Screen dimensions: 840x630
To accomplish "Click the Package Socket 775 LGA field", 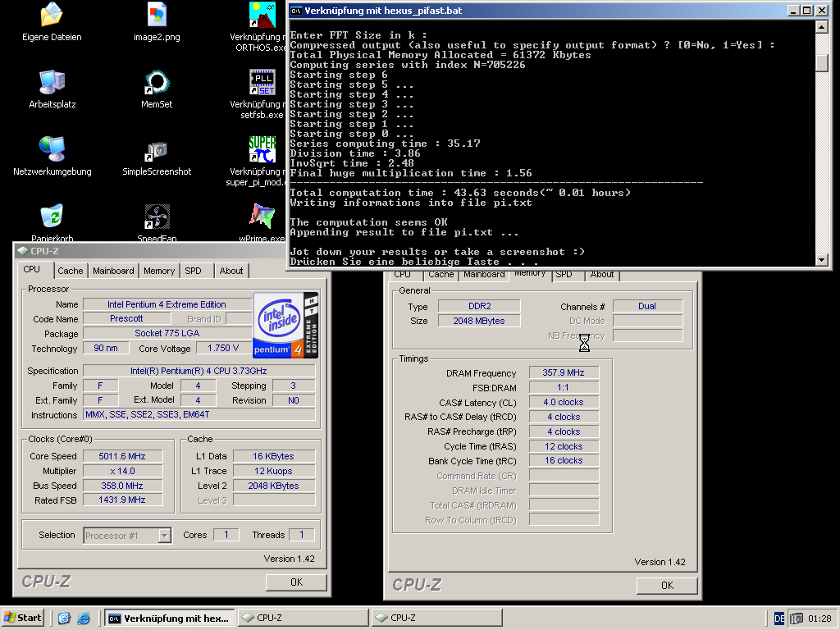I will coord(167,333).
